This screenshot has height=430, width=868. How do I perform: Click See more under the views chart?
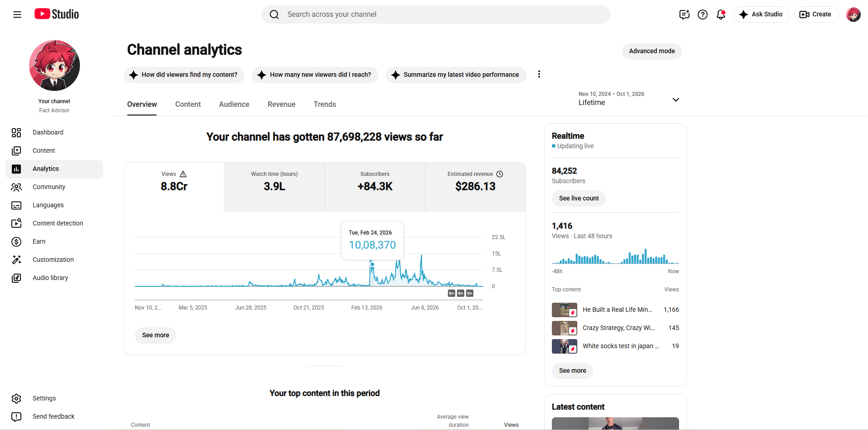click(155, 335)
